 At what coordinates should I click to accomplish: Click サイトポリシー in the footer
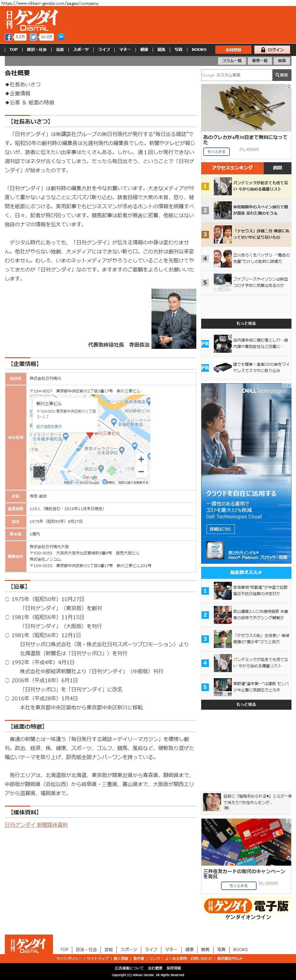(69, 958)
